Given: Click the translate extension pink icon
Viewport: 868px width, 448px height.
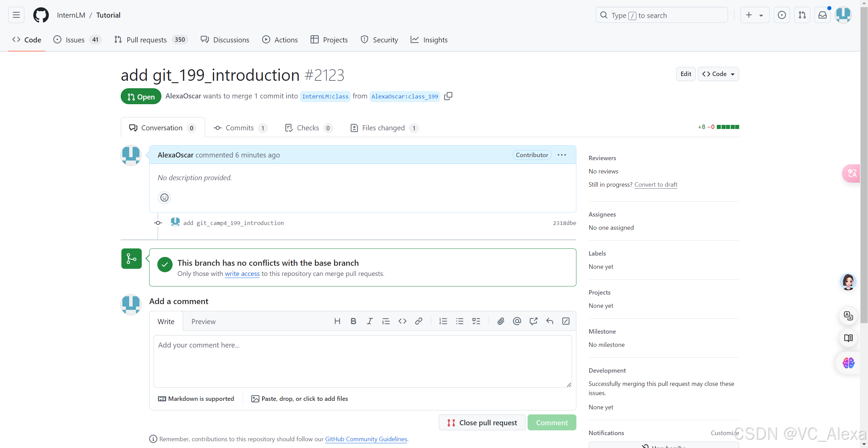Looking at the screenshot, I should [x=851, y=173].
